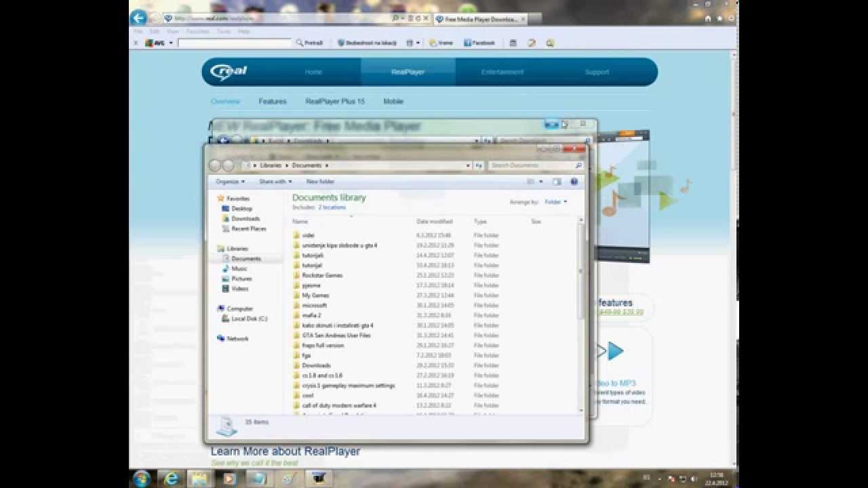Click the blue play arrow on the webpage

coord(615,351)
